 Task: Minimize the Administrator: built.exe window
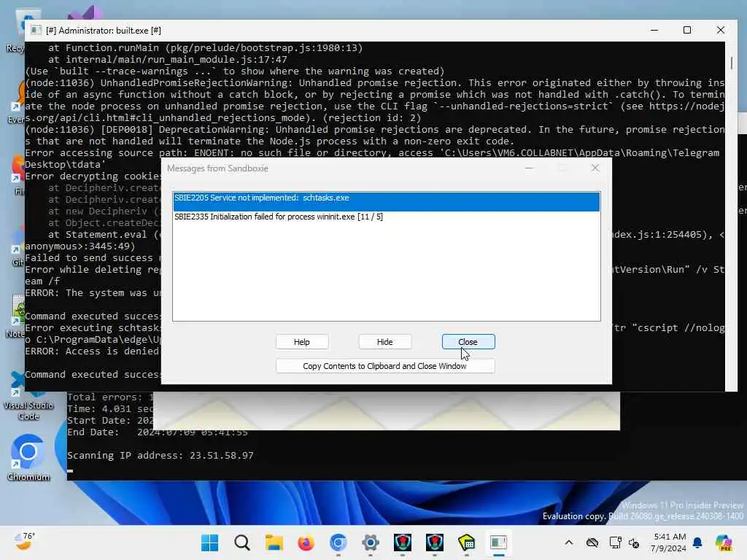654,30
